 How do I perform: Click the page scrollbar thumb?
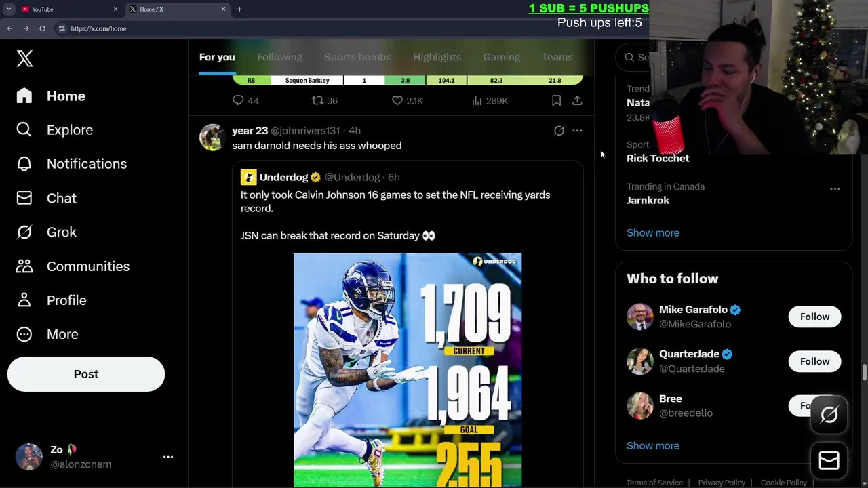[x=864, y=373]
